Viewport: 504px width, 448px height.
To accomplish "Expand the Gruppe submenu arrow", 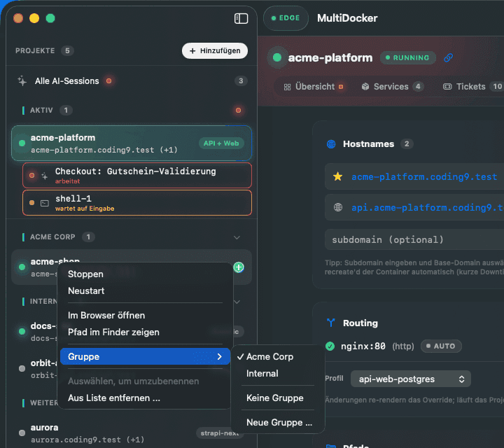I will point(220,356).
